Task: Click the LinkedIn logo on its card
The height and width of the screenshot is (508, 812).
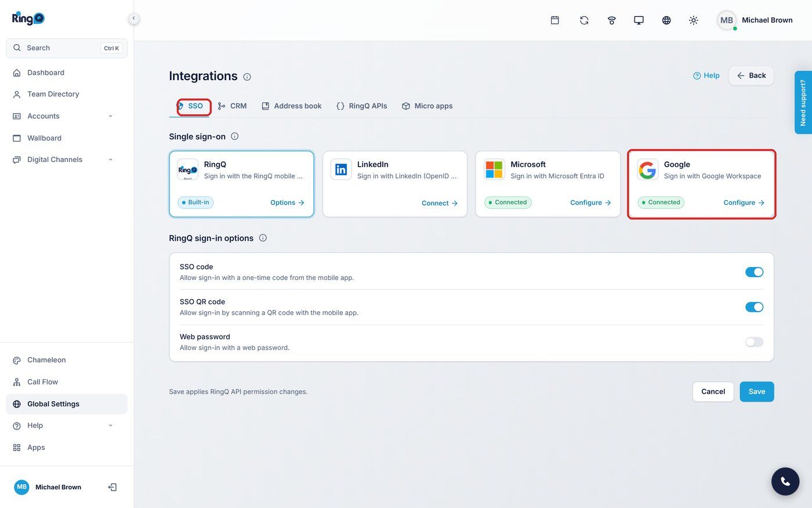Action: pos(341,170)
